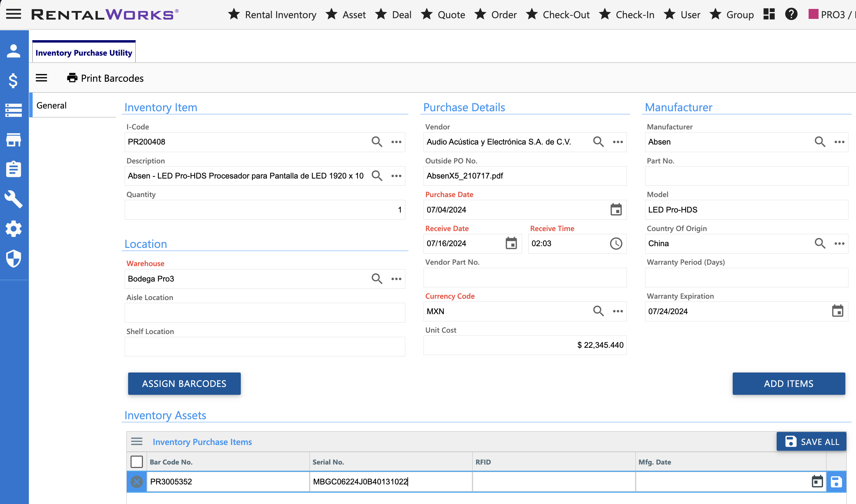Click SAVE ALL button
This screenshot has height=504, width=856.
811,442
